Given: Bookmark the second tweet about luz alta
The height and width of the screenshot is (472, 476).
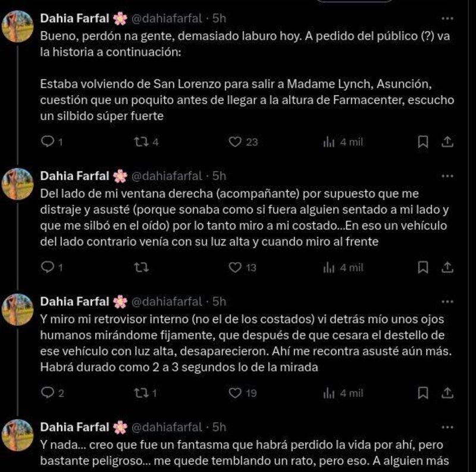Looking at the screenshot, I should coord(423,268).
